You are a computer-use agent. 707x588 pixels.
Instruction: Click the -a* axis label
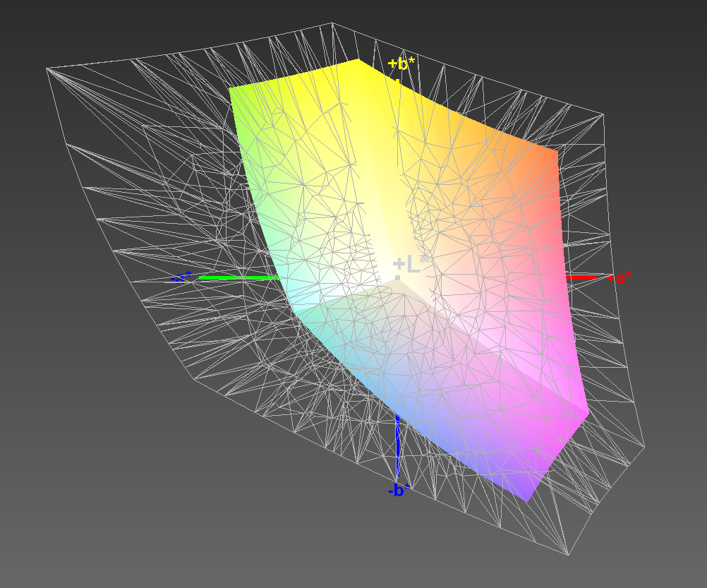tap(181, 277)
